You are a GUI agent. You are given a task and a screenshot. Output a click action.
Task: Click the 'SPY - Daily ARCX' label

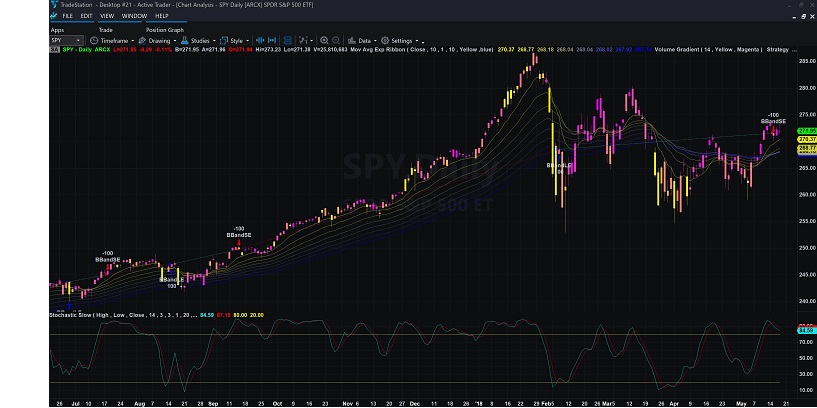pos(86,50)
